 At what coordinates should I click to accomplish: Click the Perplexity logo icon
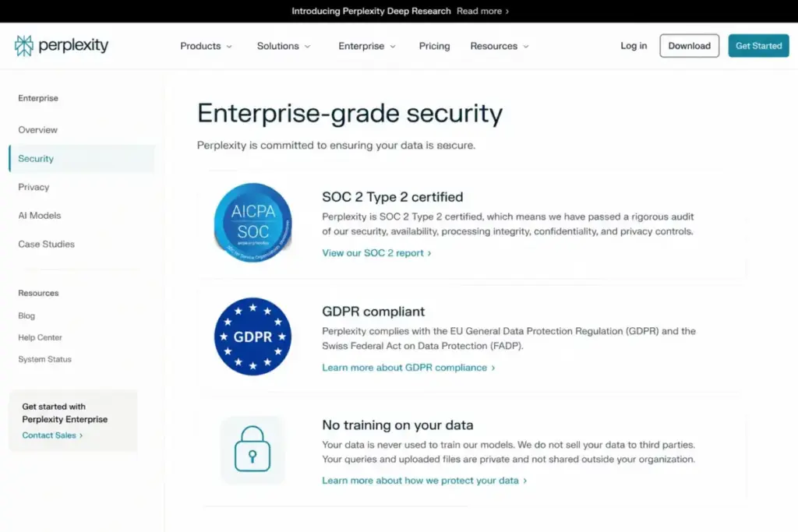23,46
